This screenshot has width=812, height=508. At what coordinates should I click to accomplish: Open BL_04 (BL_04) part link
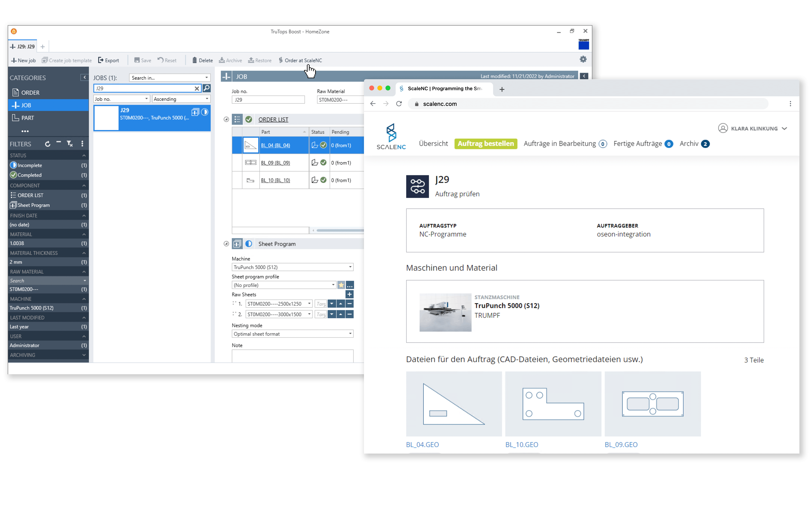275,145
